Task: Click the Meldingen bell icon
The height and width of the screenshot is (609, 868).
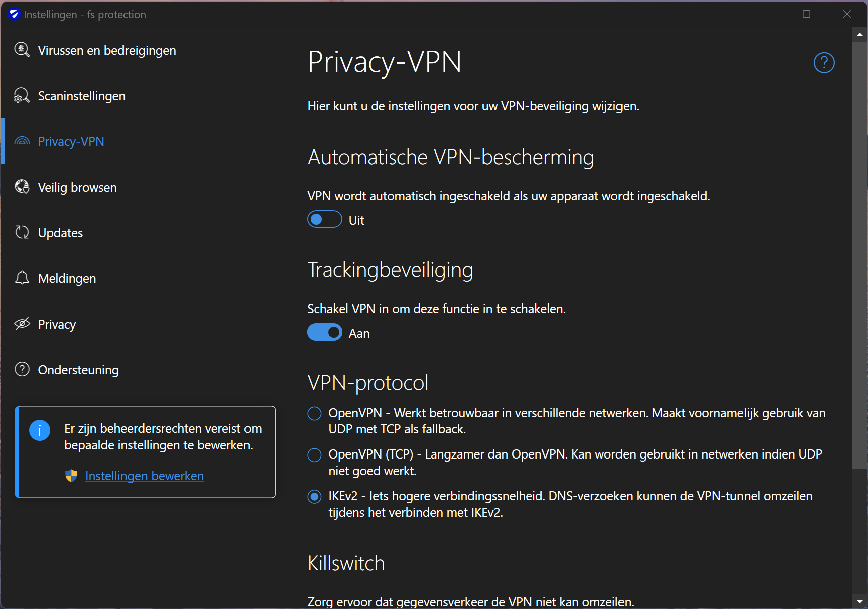Action: tap(22, 278)
